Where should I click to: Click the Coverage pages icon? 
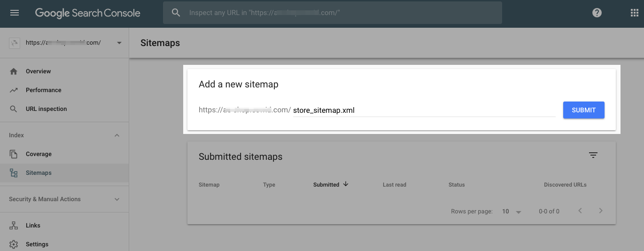pos(14,154)
